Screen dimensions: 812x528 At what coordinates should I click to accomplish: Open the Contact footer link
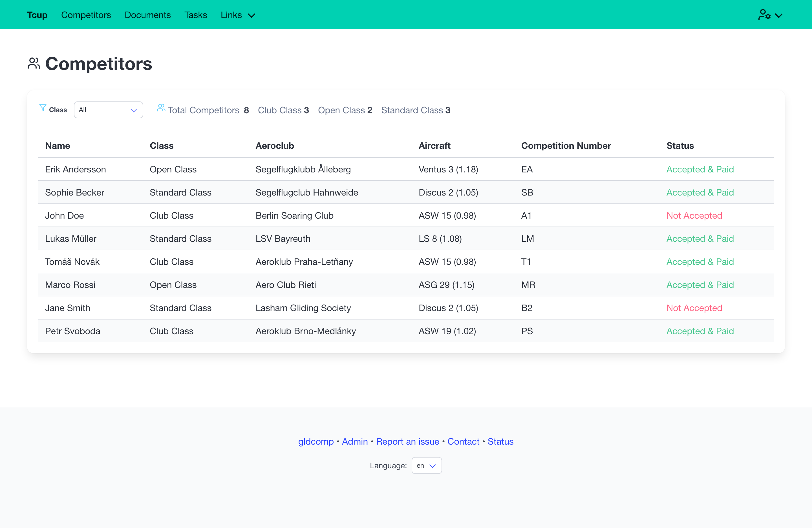463,442
